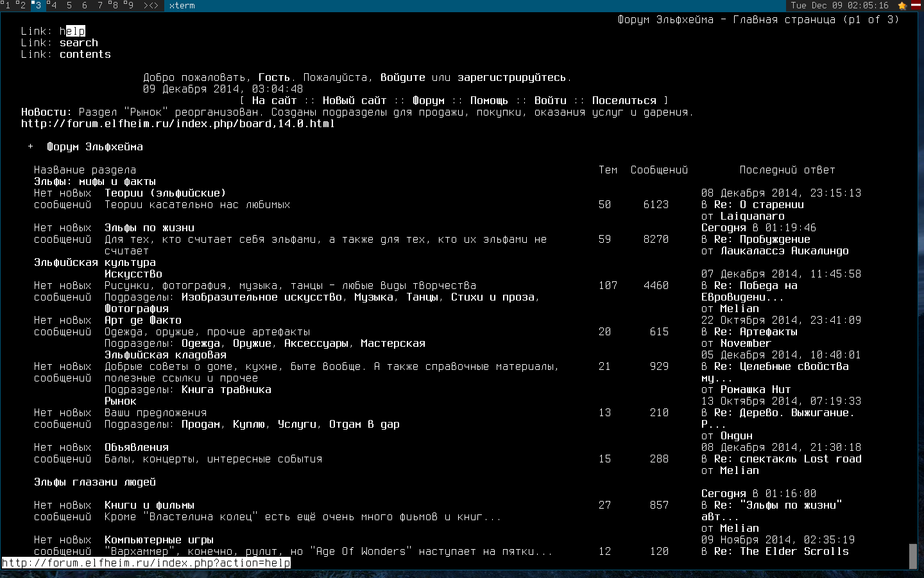Screen dimensions: 924x578
Task: View the profile of user Ондин
Action: [x=737, y=435]
